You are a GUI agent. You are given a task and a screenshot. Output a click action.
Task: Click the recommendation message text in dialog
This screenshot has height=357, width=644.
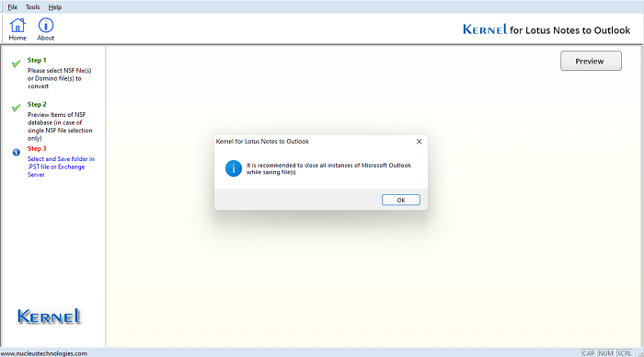(328, 168)
